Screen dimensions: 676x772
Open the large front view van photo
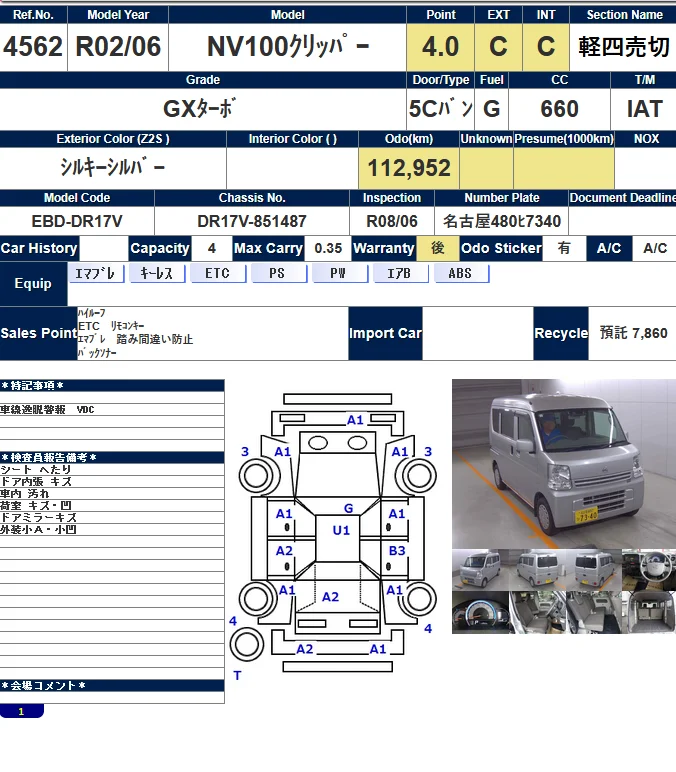(x=563, y=462)
